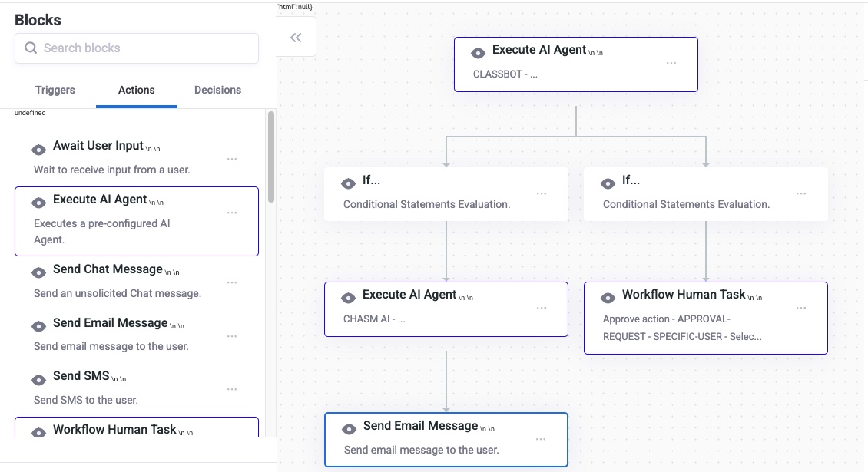Click the "Executes a pre-configured AI Agent." description
The height and width of the screenshot is (472, 868).
tap(102, 231)
